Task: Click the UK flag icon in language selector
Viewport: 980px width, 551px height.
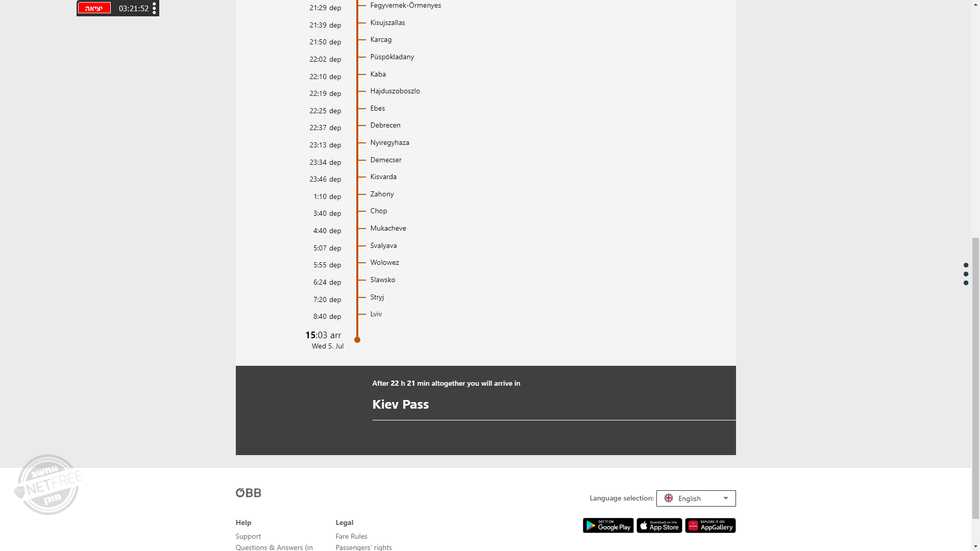Action: (669, 498)
